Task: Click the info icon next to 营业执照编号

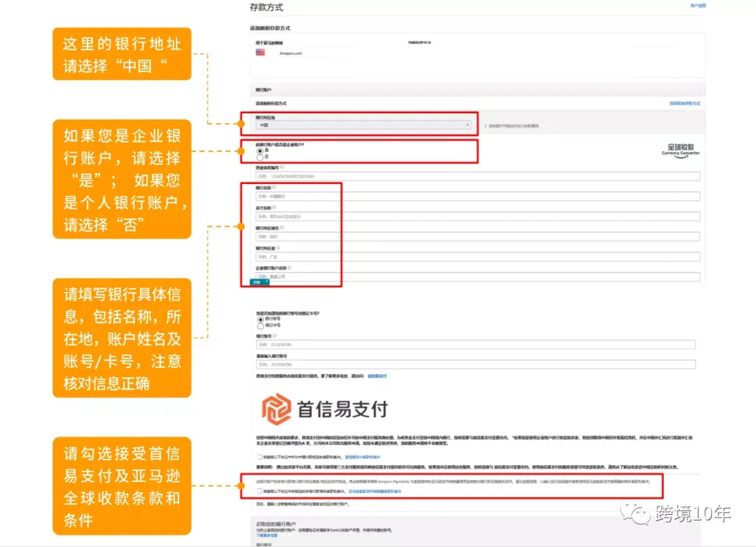Action: click(282, 167)
